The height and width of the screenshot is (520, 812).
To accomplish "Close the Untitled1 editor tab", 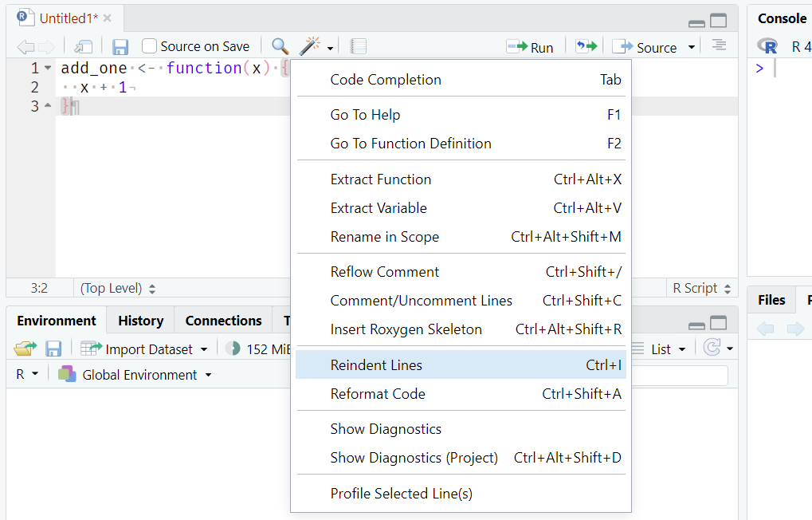I will (x=108, y=18).
